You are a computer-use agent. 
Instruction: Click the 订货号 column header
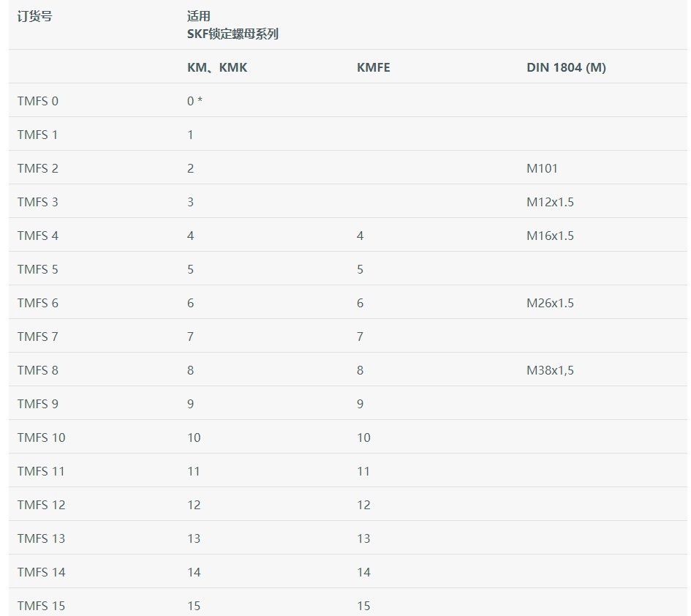35,16
